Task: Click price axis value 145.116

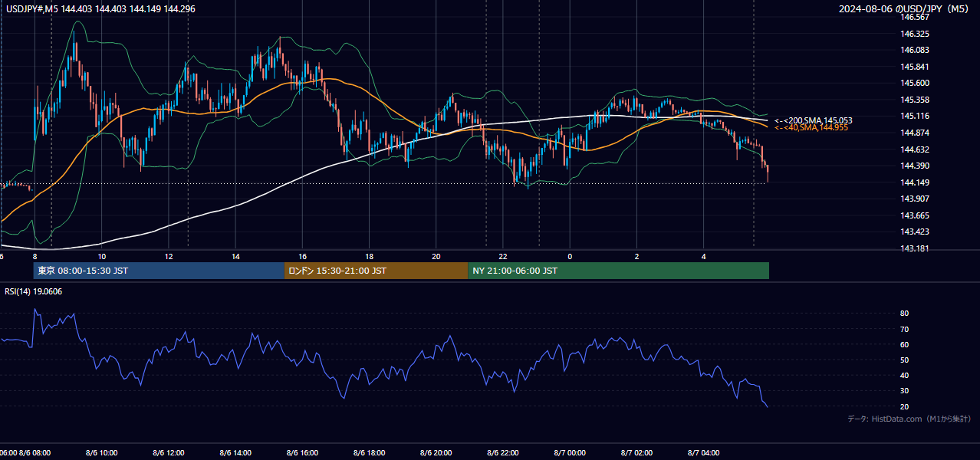Action: 914,116
